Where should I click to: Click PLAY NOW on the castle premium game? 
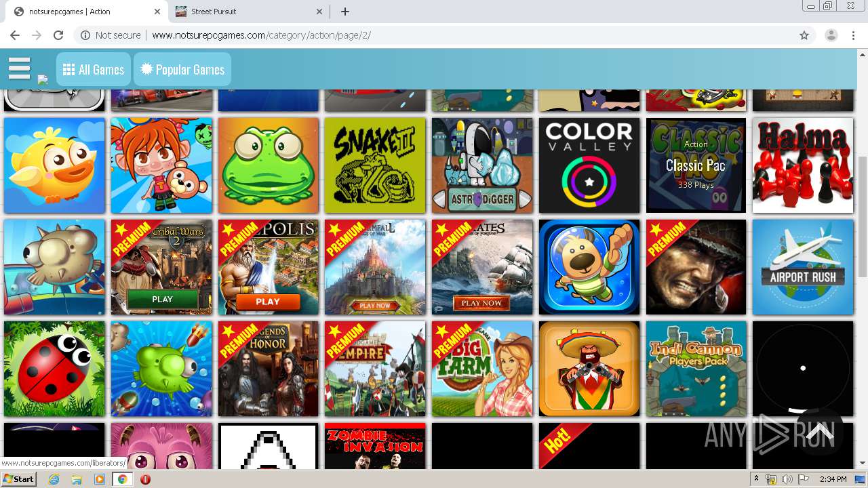(375, 305)
